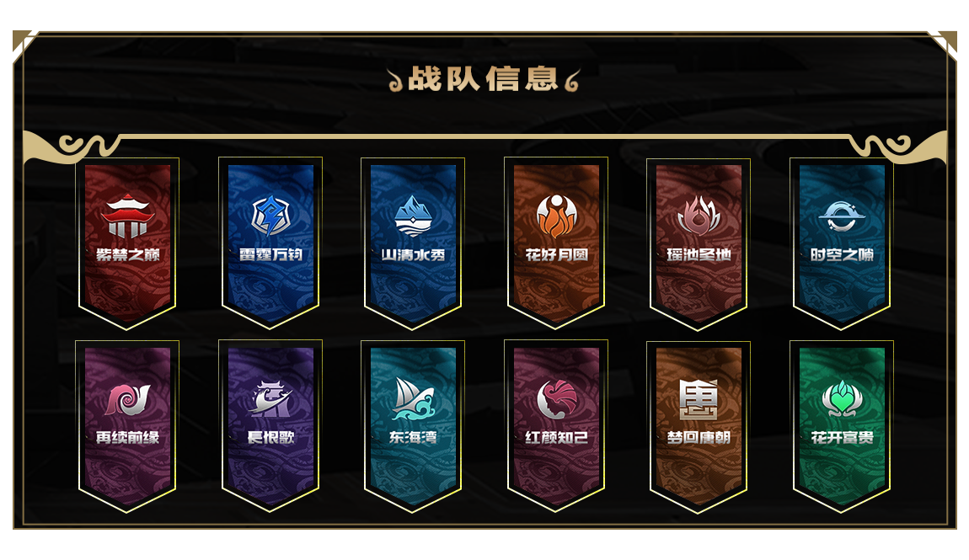The width and height of the screenshot is (969, 560).
Task: Select the 红颜知己 team name text
Action: point(556,437)
